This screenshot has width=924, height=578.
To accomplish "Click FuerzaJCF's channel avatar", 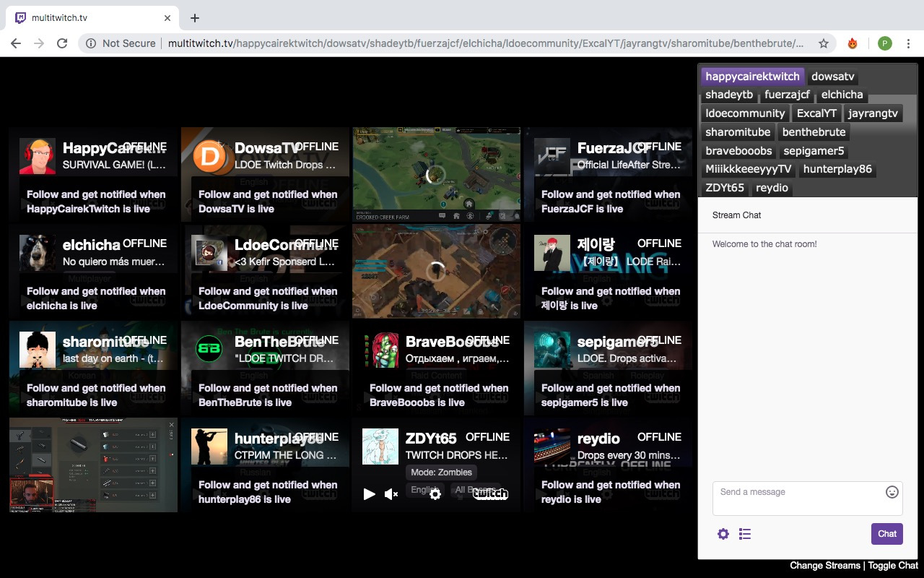I will 552,156.
